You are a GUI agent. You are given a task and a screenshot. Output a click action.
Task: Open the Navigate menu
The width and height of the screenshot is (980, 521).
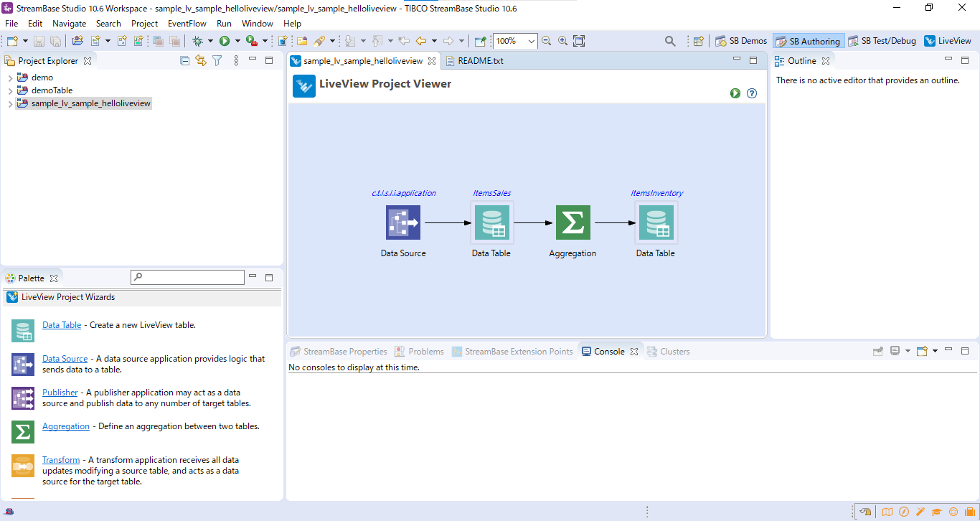click(69, 23)
